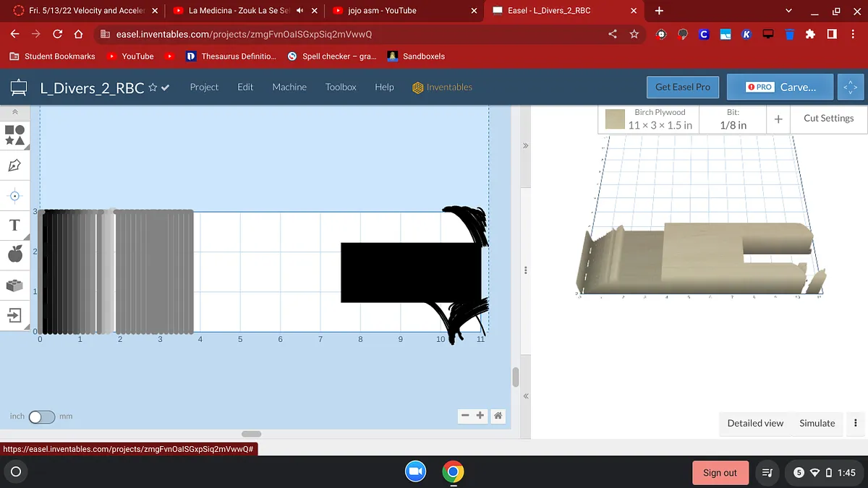The image size is (868, 488).
Task: Click the Import arrow icon
Action: pyautogui.click(x=14, y=315)
